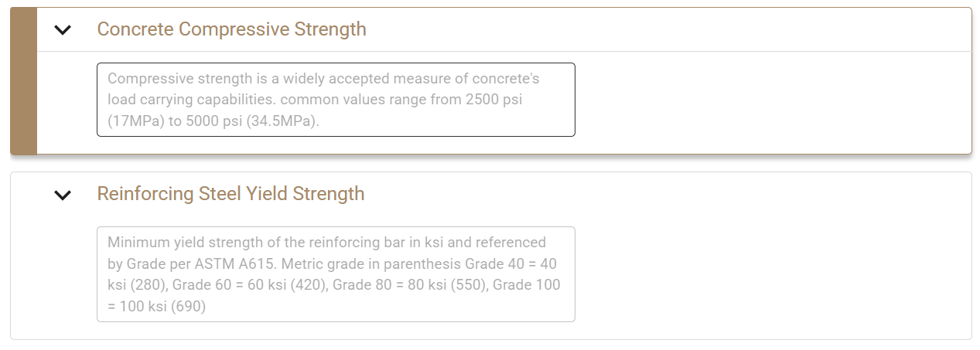Click empty area right of the concrete description box
Image resolution: width=980 pixels, height=350 pixels.
click(773, 100)
